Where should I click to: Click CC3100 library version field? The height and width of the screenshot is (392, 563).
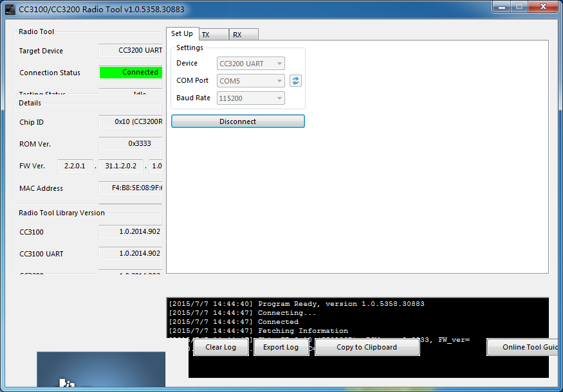point(131,232)
